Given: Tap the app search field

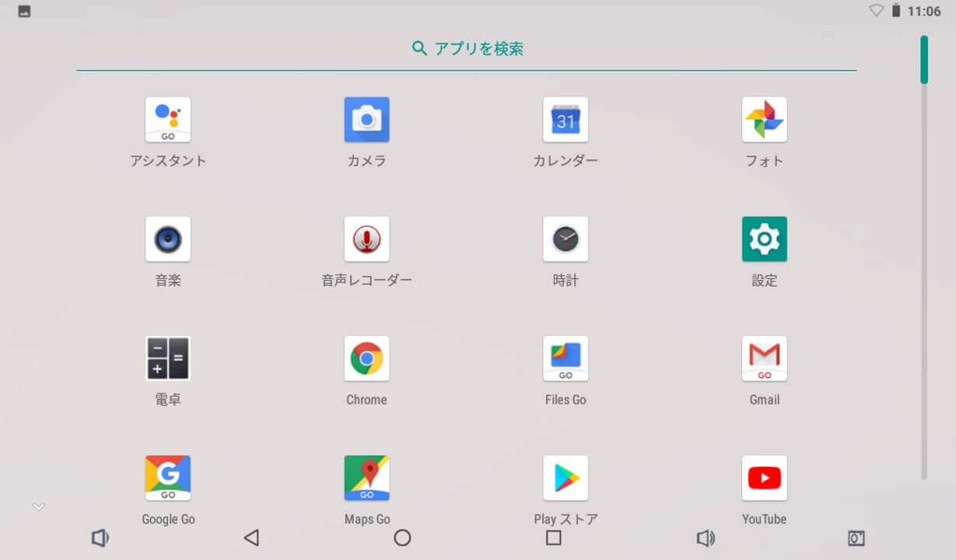Looking at the screenshot, I should click(x=467, y=49).
